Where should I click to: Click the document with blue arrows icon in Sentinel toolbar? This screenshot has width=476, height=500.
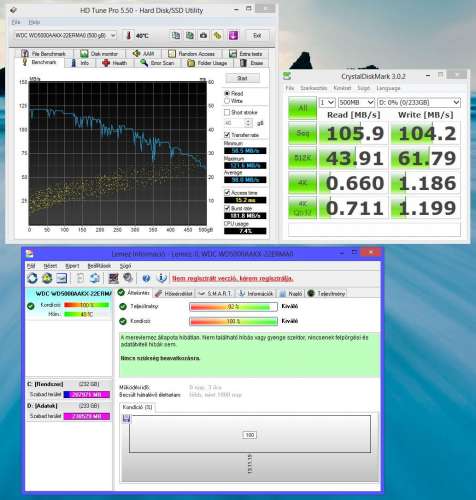(x=95, y=278)
